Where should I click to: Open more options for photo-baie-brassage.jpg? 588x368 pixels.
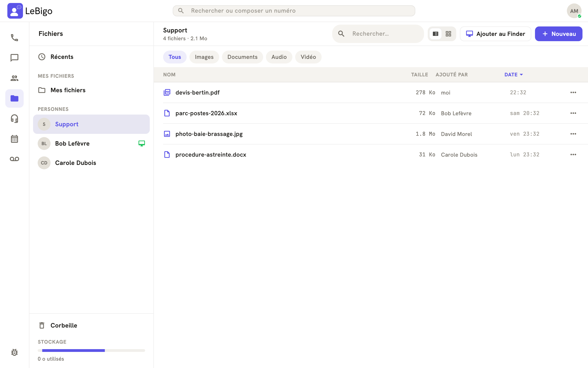click(573, 134)
